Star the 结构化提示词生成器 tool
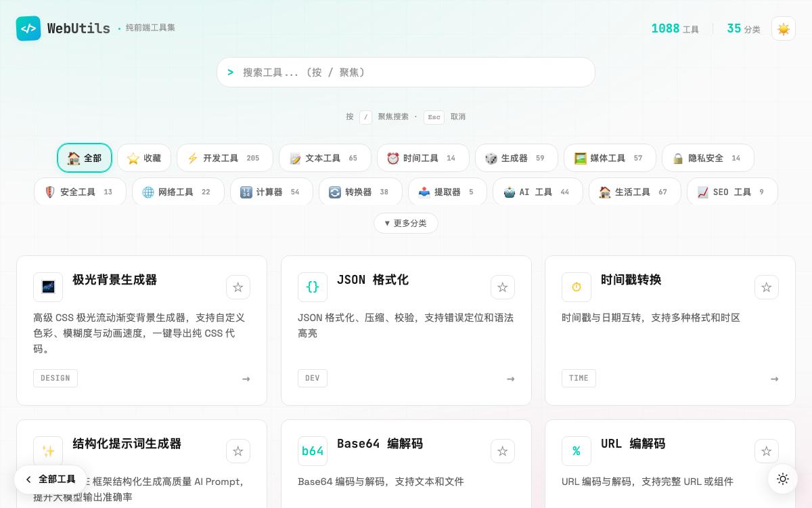The height and width of the screenshot is (508, 812). [238, 451]
